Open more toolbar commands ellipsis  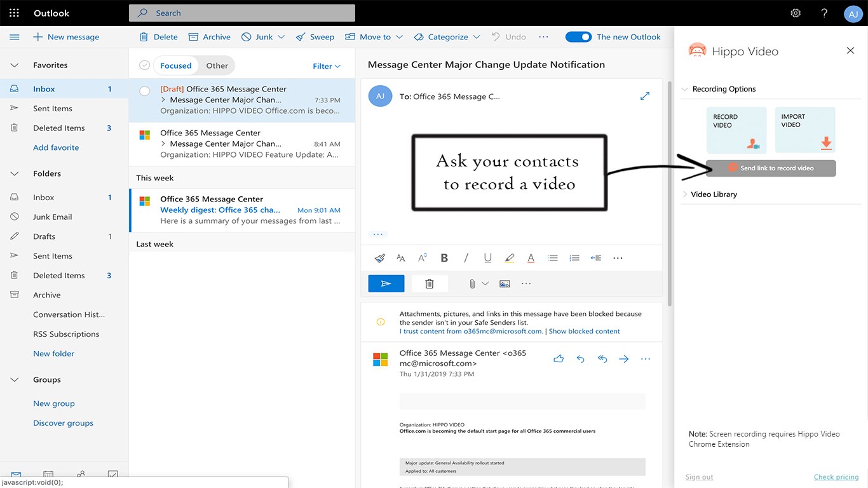tap(543, 37)
